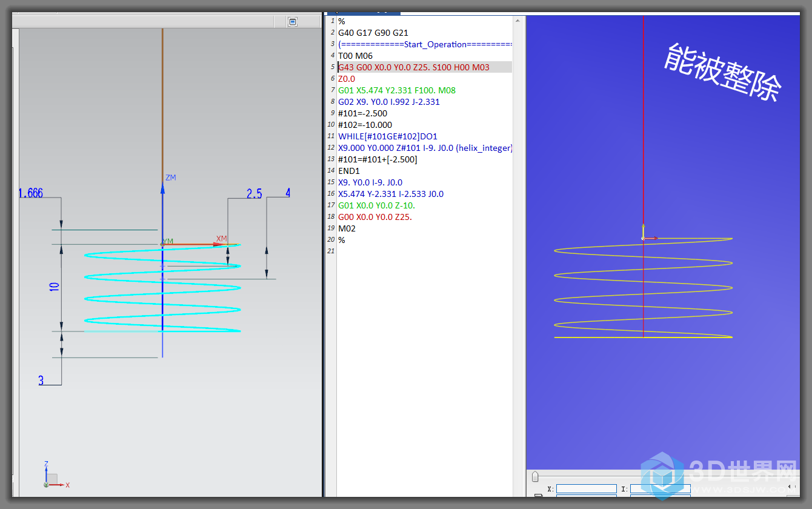Image resolution: width=812 pixels, height=509 pixels.
Task: Select code line 'Z0.0'
Action: tap(347, 79)
